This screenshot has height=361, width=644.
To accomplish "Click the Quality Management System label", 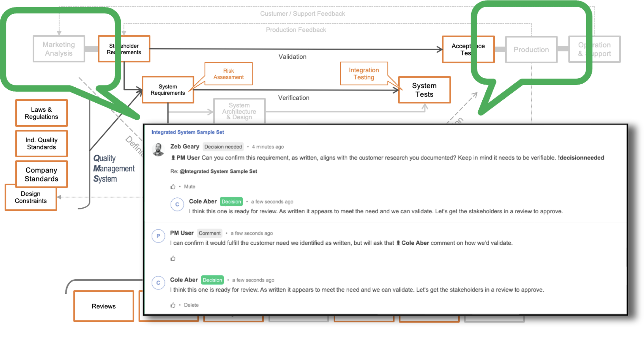I will (x=114, y=168).
